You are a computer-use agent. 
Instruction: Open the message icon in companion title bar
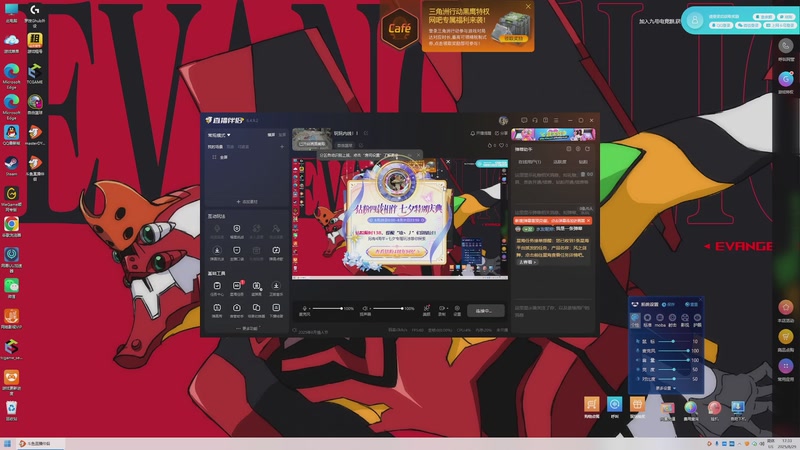pyautogui.click(x=524, y=120)
